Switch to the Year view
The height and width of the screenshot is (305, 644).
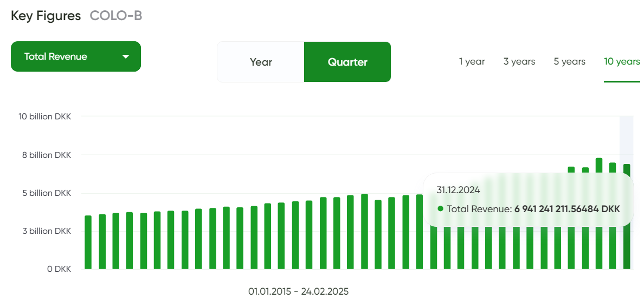click(261, 62)
